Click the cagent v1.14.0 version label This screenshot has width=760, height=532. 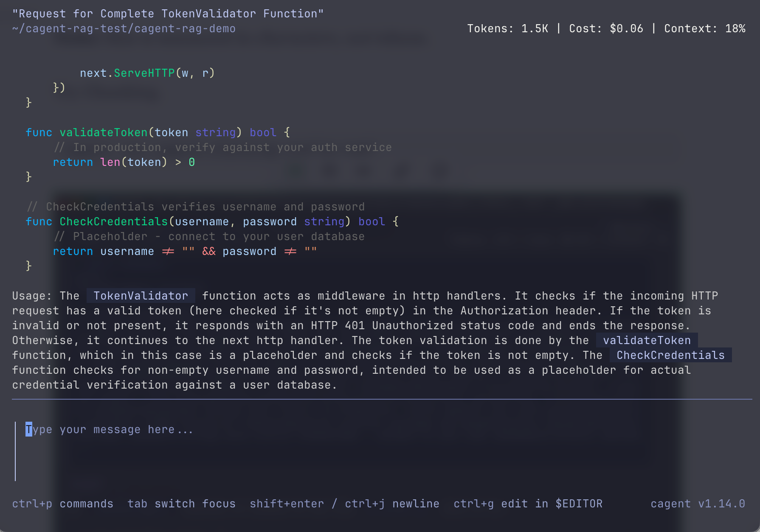coord(698,504)
